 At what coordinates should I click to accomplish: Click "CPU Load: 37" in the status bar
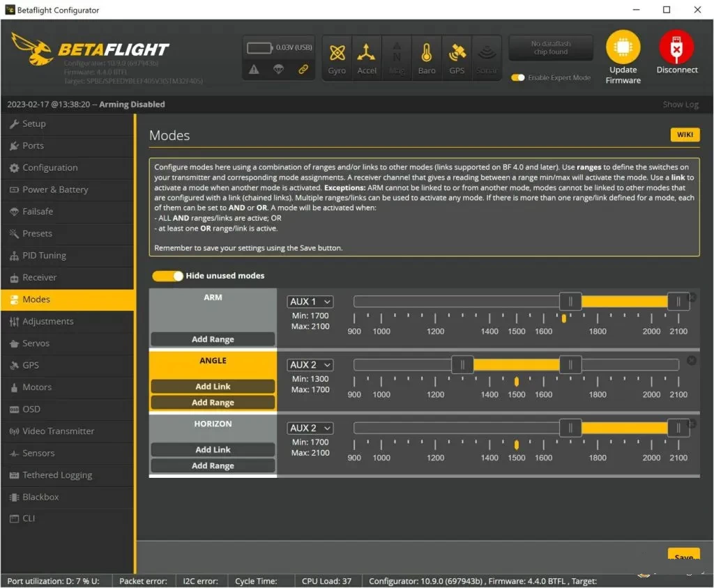coord(326,581)
